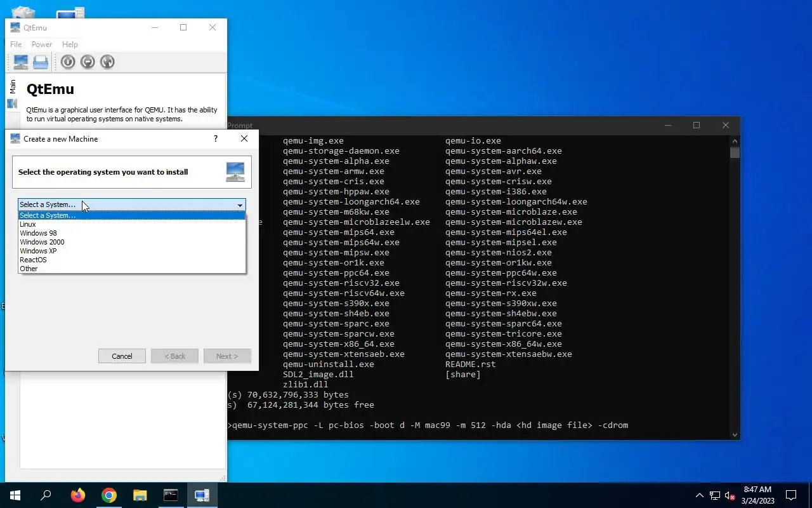Click the power start icon in QtEmu toolbar
This screenshot has height=508, width=812.
point(68,62)
